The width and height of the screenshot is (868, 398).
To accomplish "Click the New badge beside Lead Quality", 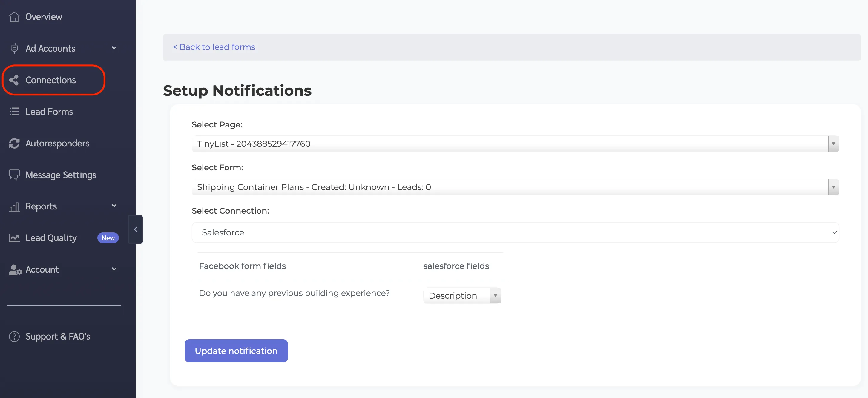I will (108, 238).
